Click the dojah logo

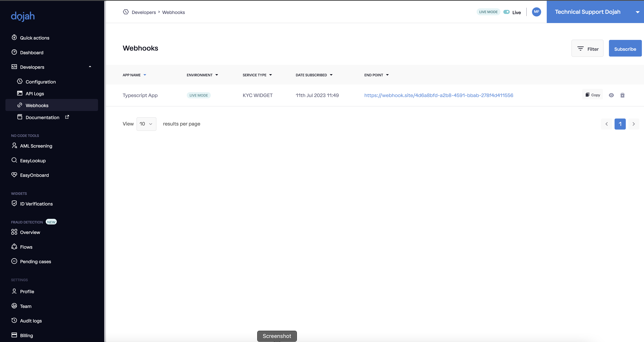pyautogui.click(x=23, y=16)
